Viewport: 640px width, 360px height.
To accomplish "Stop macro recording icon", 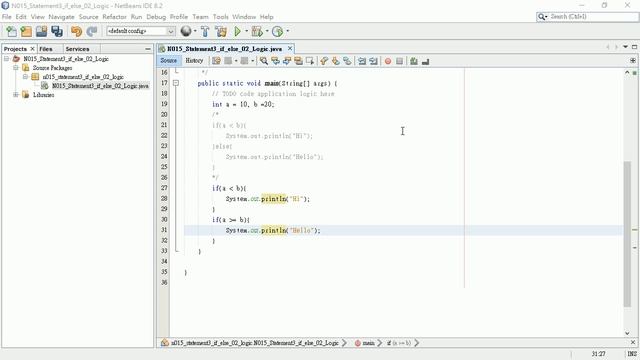I will pos(399,61).
